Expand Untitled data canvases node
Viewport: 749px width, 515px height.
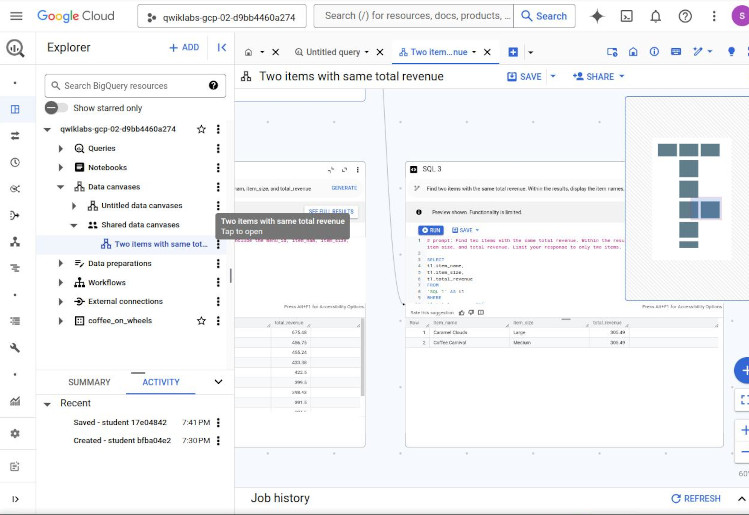point(74,206)
